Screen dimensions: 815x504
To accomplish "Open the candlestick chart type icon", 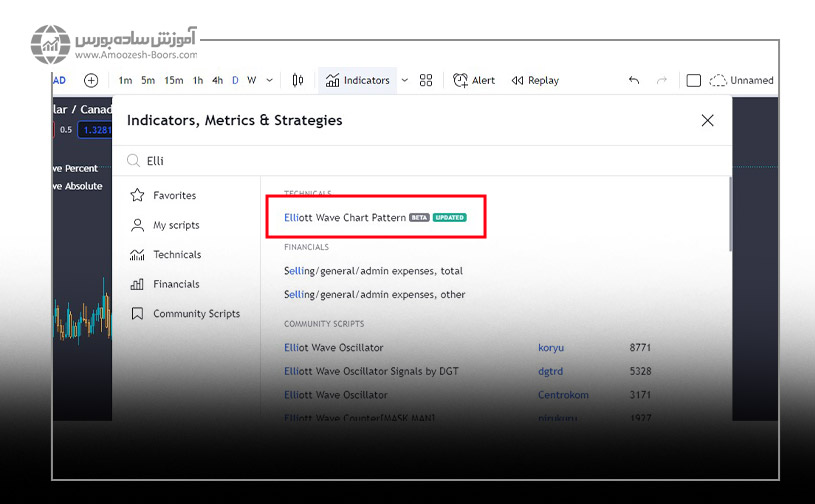I will pos(298,80).
